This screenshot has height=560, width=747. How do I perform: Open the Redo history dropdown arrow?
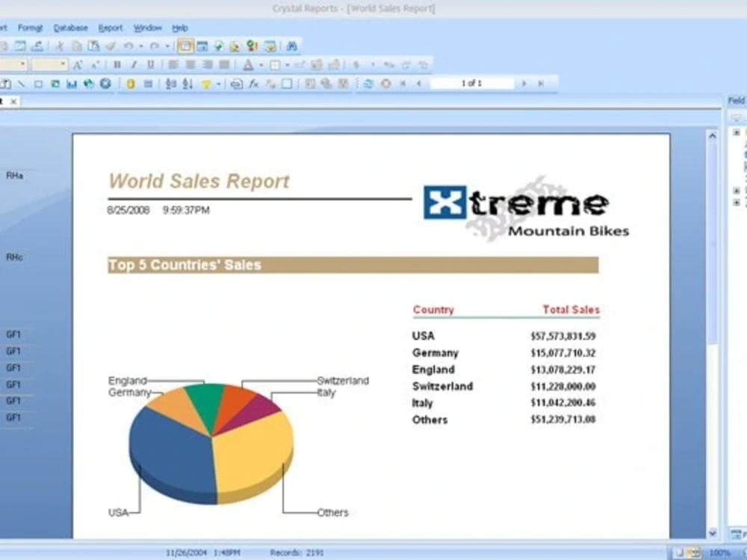pyautogui.click(x=167, y=46)
